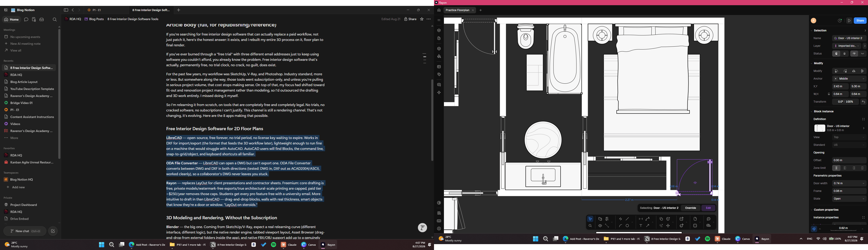The height and width of the screenshot is (250, 868).
Task: Select the arc drawing tool
Action: tap(621, 226)
